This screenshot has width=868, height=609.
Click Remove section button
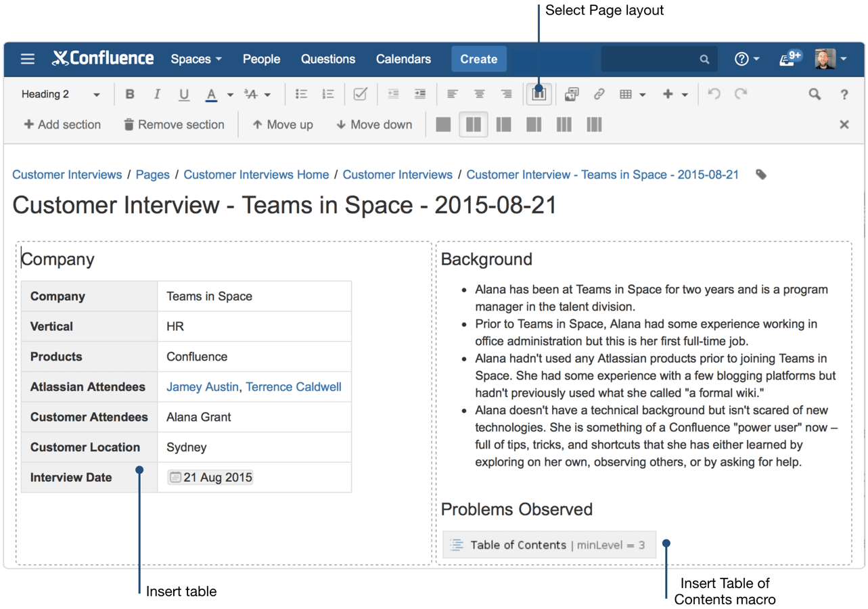pyautogui.click(x=174, y=125)
